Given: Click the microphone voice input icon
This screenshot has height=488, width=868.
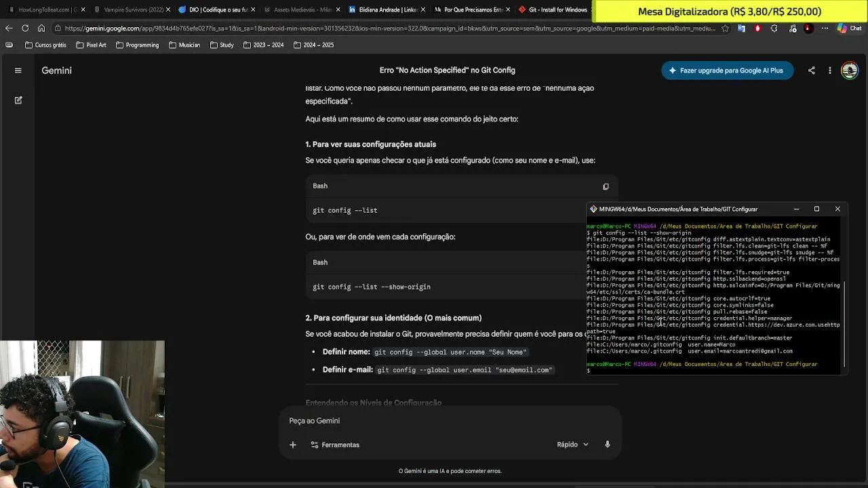Looking at the screenshot, I should click(607, 445).
